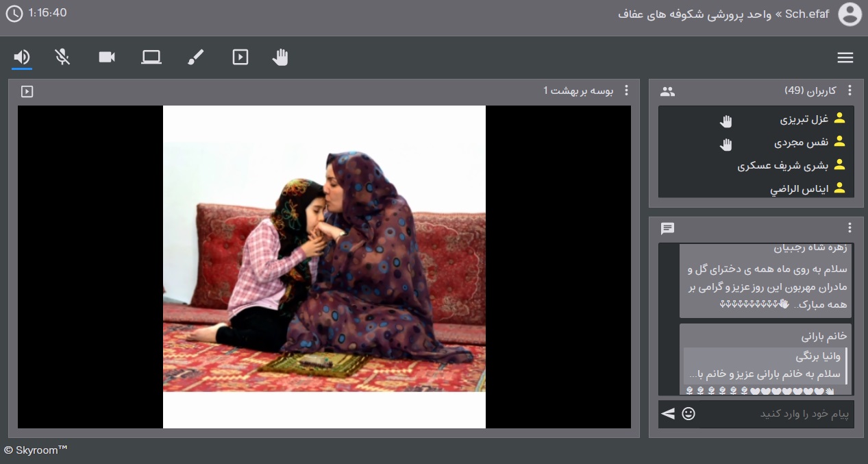Click the user profile avatar
868x464 pixels.
[850, 14]
